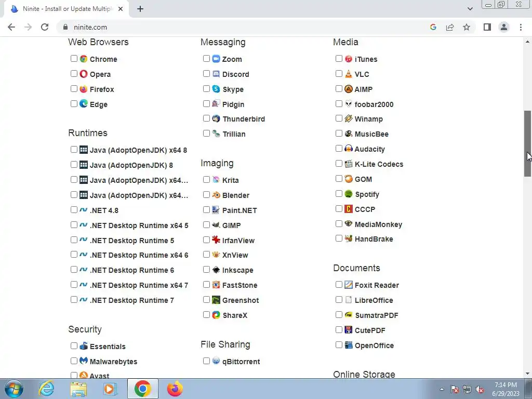532x399 pixels.
Task: Click the Trillian label
Action: [x=234, y=134]
